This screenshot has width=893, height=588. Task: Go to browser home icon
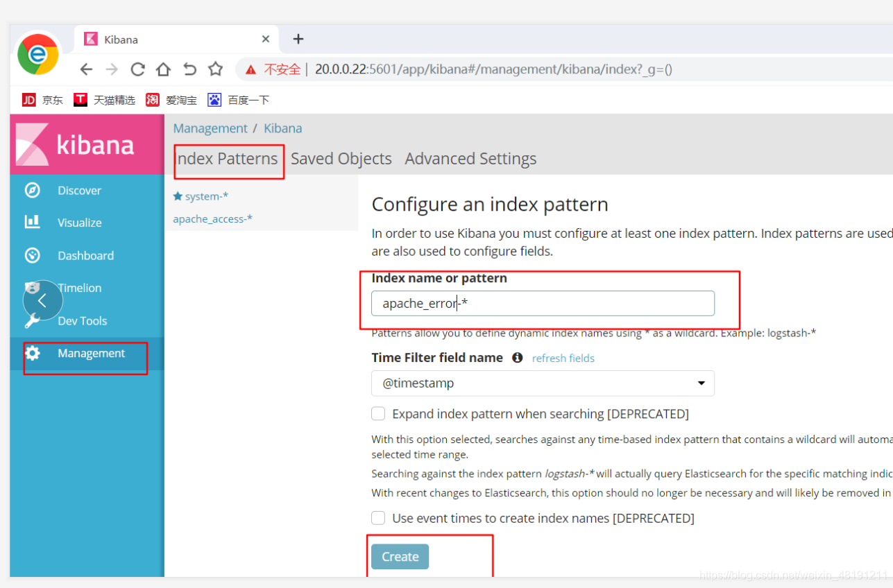163,69
